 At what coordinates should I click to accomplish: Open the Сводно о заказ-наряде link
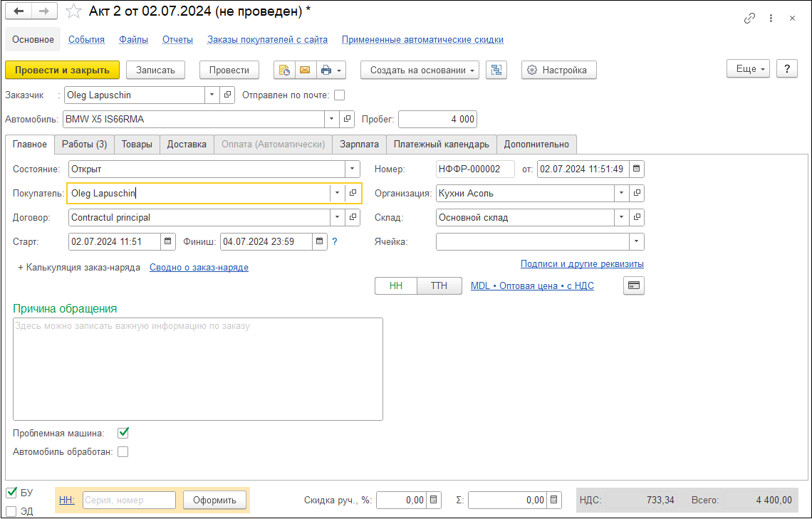coord(199,268)
